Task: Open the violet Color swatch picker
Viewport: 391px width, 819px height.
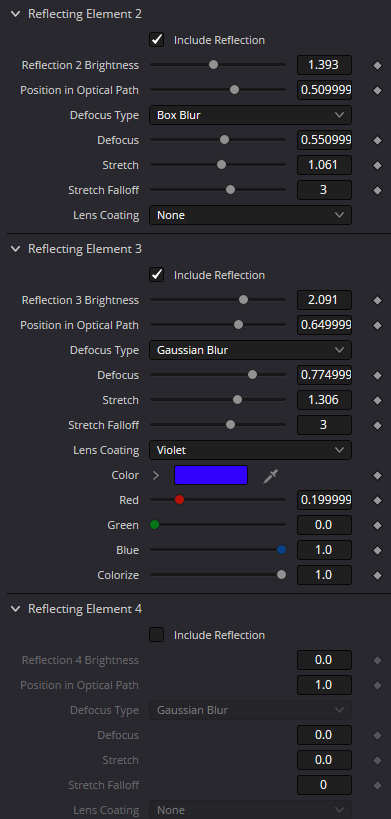Action: [x=211, y=475]
